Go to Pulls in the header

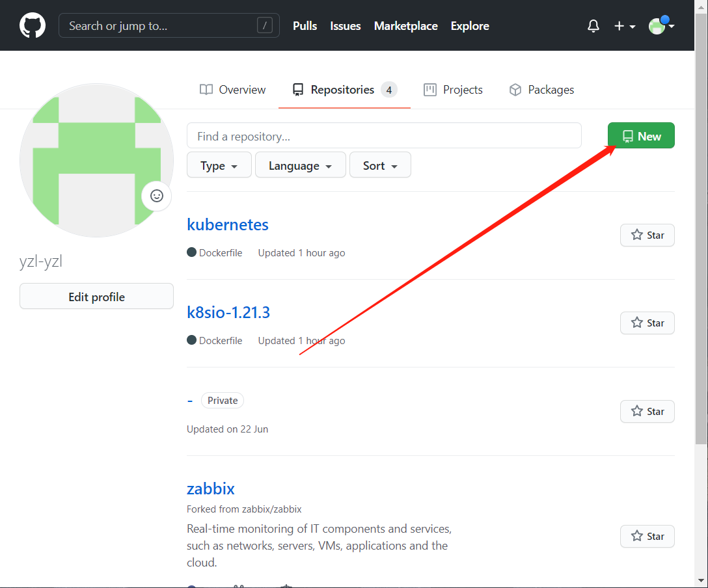point(305,26)
